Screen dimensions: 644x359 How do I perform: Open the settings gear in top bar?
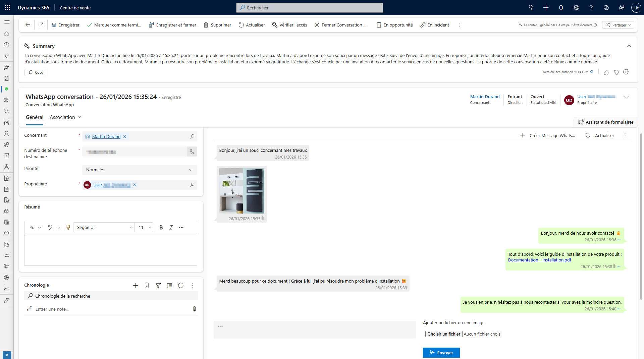[x=576, y=7]
